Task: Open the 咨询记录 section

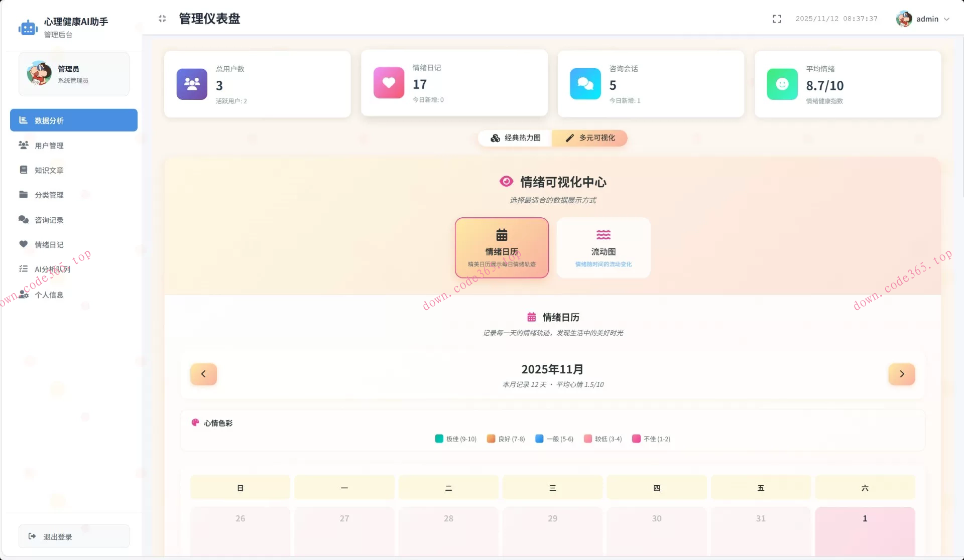Action: (49, 220)
